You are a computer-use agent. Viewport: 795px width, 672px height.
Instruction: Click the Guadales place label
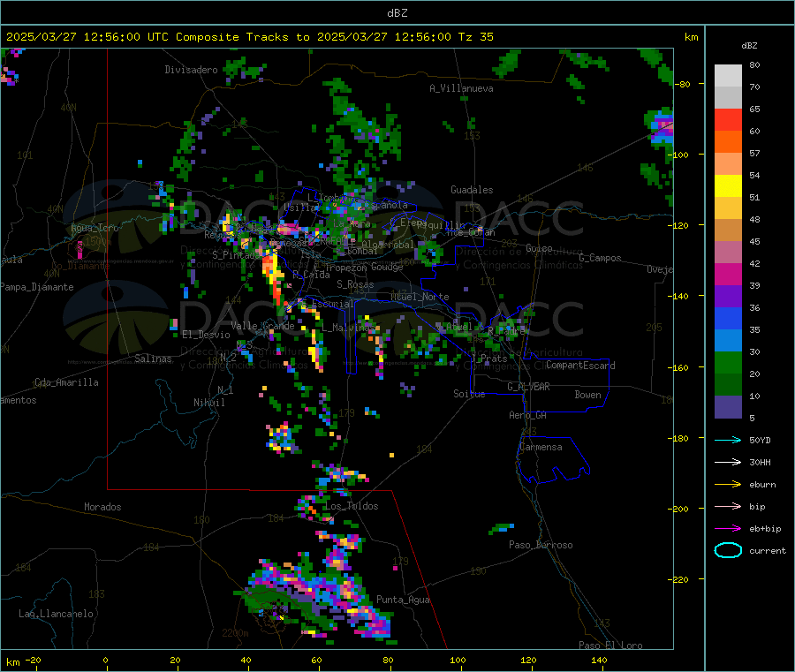coord(472,190)
